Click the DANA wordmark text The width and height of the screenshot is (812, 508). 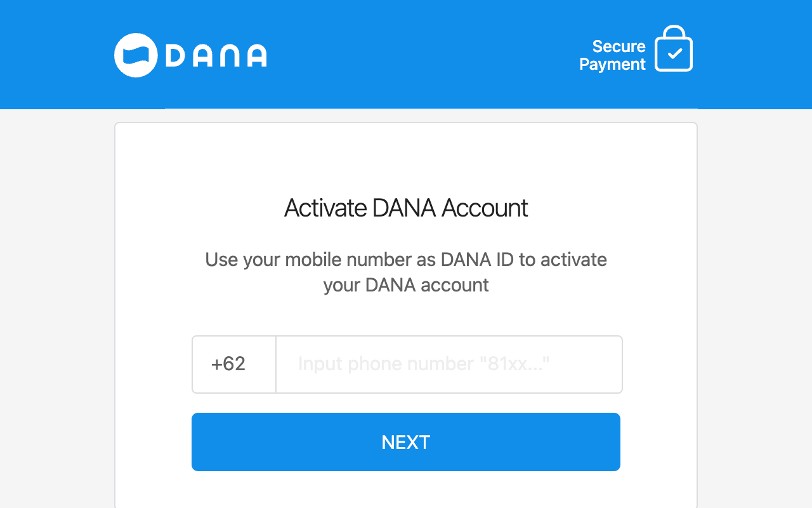(216, 55)
